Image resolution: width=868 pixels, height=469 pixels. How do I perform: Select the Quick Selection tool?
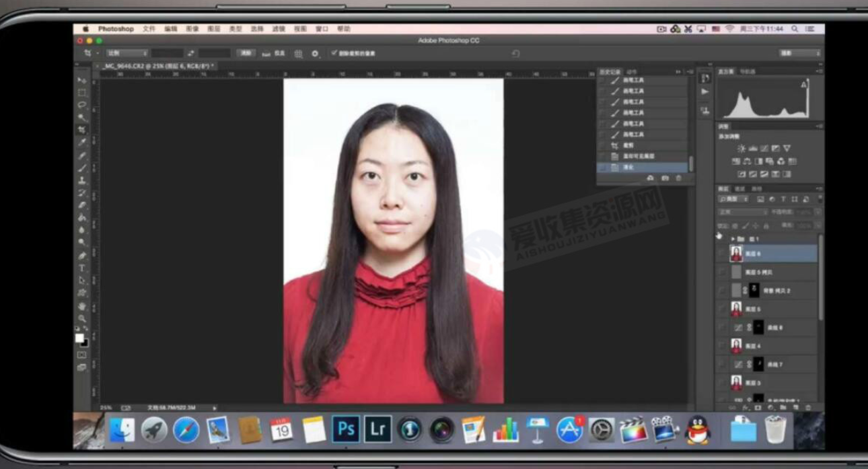(x=82, y=117)
